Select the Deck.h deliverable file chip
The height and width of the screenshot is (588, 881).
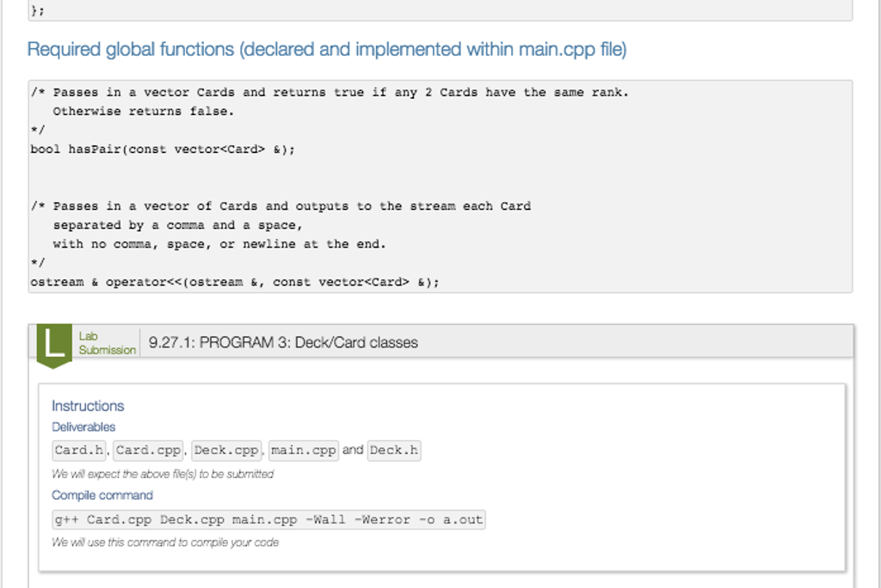[394, 450]
